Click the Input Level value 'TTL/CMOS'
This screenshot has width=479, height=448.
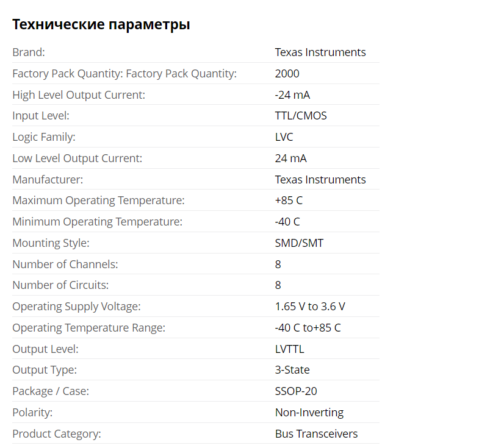tap(301, 116)
